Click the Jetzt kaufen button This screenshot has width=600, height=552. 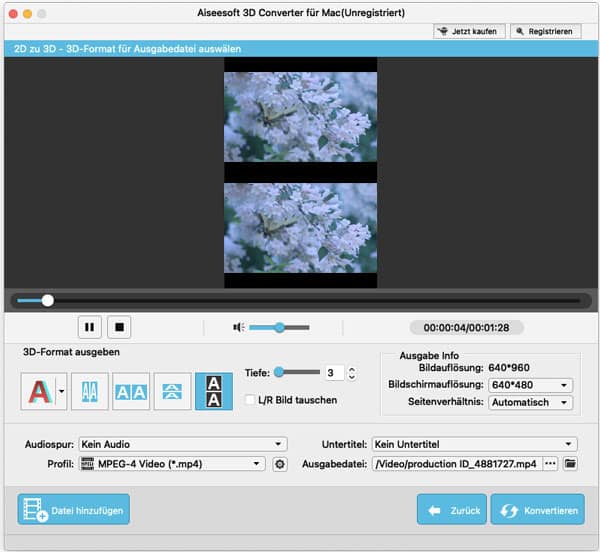[x=469, y=32]
